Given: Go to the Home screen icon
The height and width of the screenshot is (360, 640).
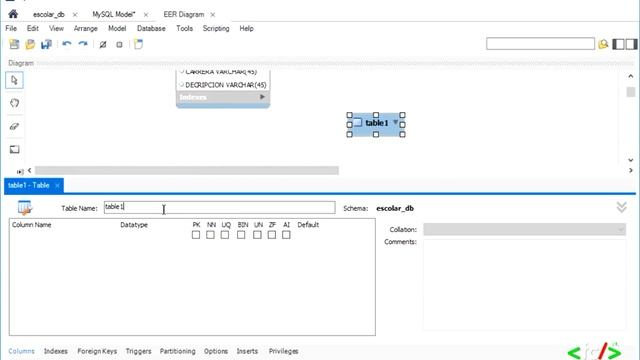Looking at the screenshot, I should click(x=13, y=14).
